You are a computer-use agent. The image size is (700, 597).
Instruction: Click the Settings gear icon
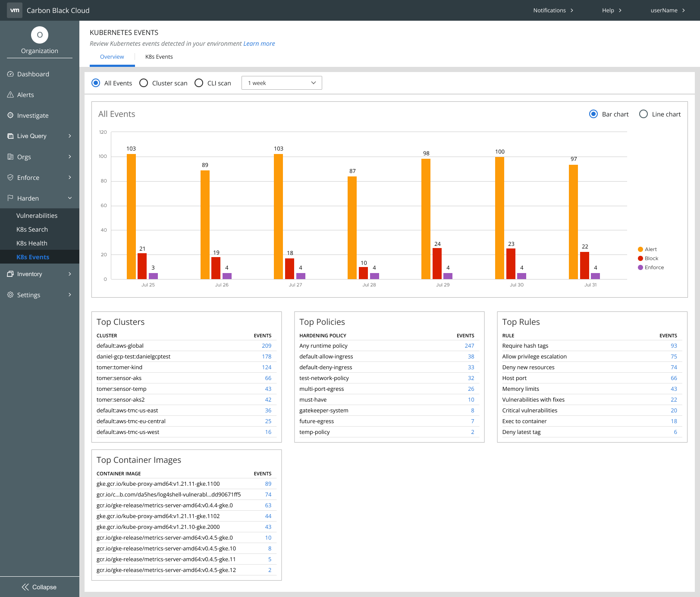point(10,295)
